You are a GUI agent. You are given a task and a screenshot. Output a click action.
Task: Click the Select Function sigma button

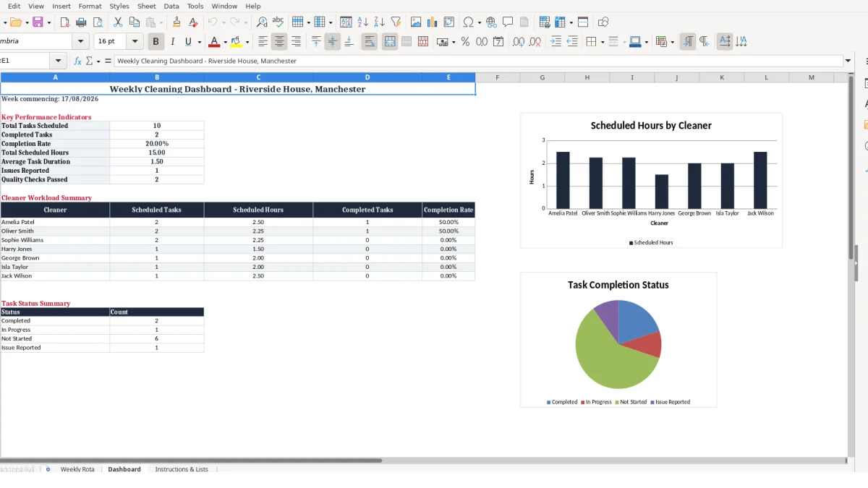coord(89,61)
